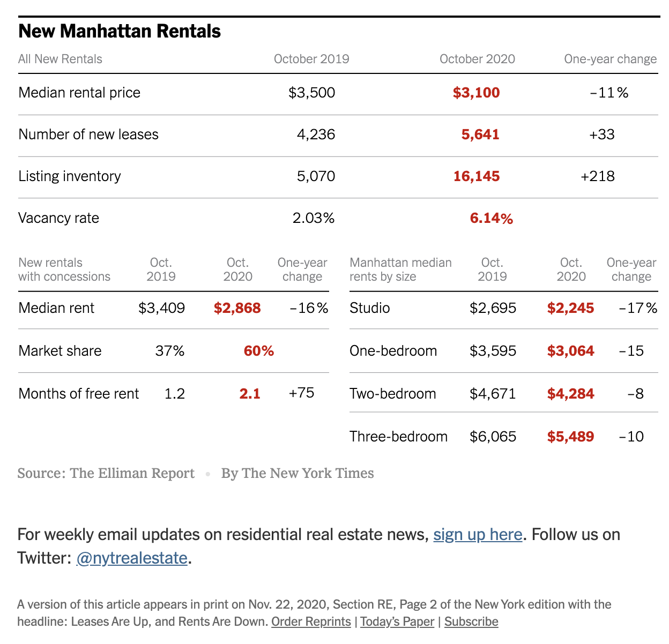The width and height of the screenshot is (669, 644).
Task: Click the Order Reprints link
Action: pyautogui.click(x=311, y=621)
